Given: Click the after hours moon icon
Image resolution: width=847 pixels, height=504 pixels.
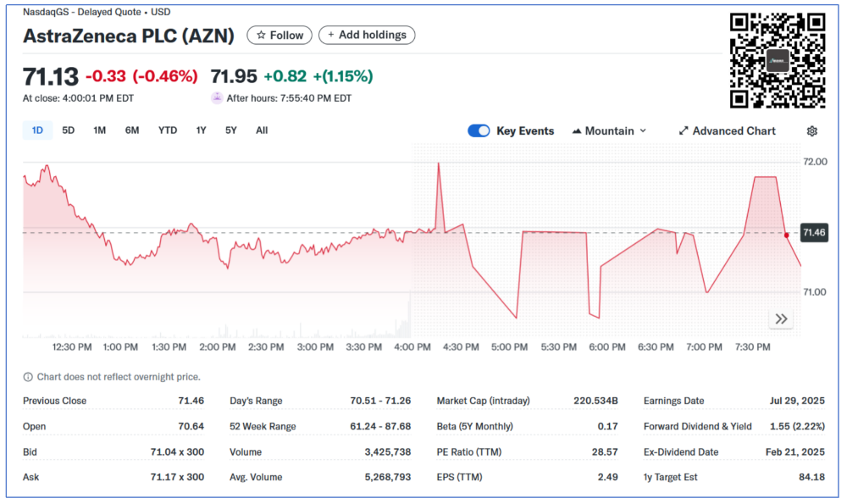Looking at the screenshot, I should tap(217, 97).
